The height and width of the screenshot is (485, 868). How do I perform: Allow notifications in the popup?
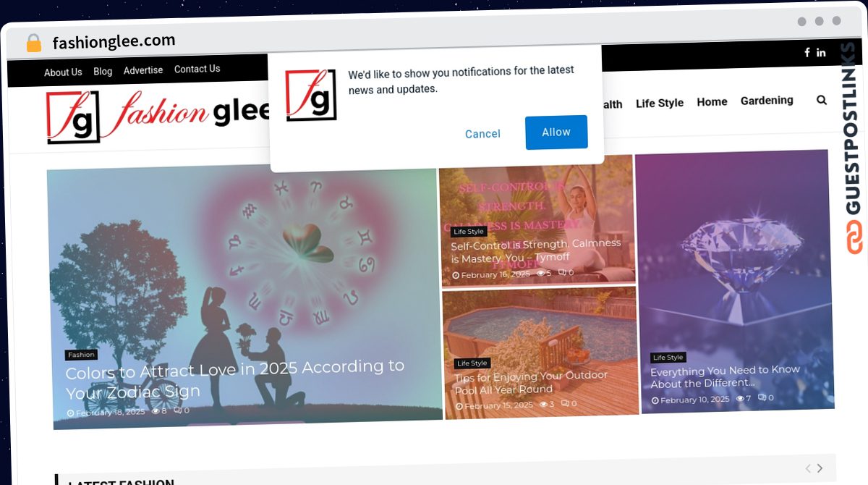point(556,132)
